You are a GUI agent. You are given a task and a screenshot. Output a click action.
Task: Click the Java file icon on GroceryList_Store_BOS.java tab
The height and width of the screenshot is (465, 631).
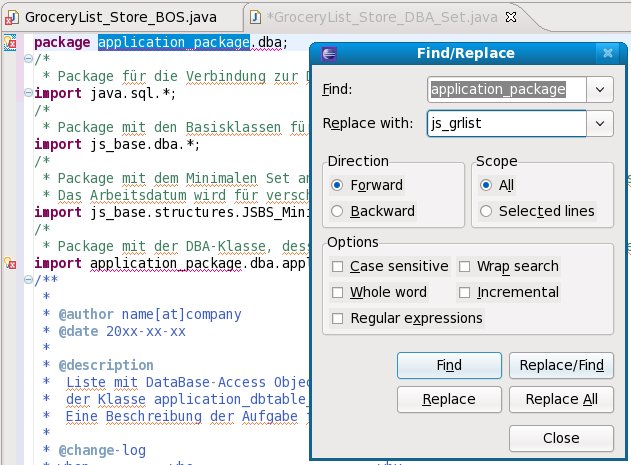11,17
